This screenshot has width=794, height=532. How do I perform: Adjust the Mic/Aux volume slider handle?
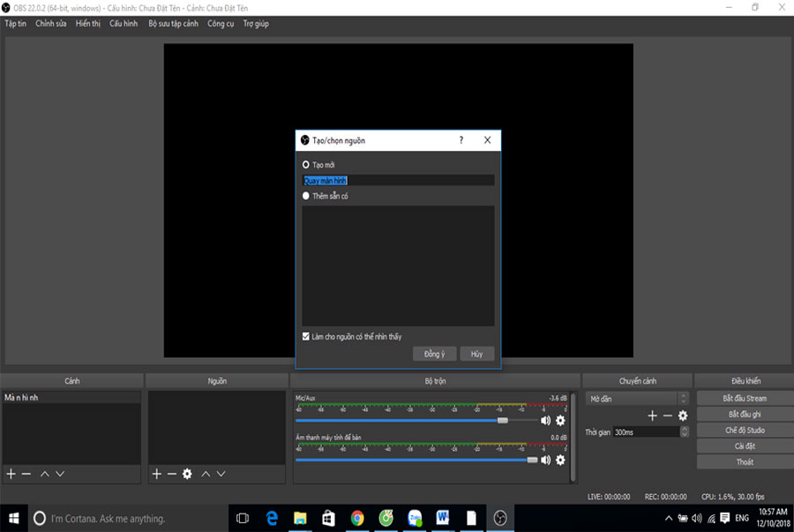point(502,421)
